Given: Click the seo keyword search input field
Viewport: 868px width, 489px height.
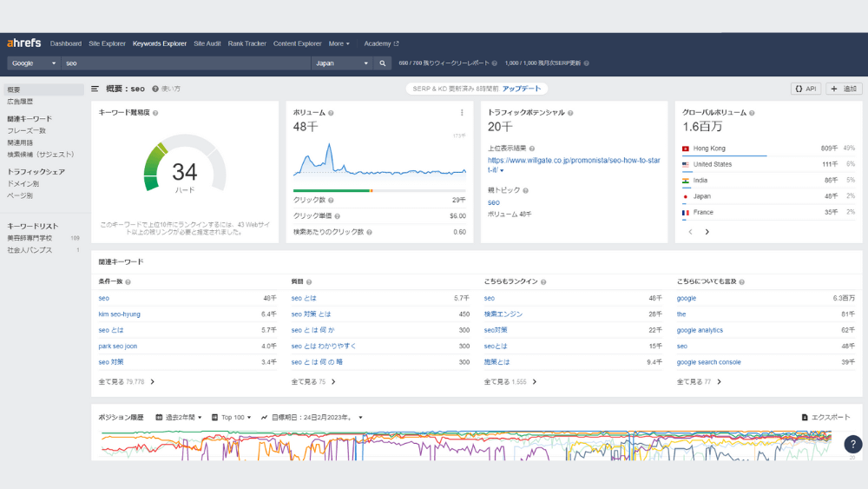Looking at the screenshot, I should [x=186, y=63].
